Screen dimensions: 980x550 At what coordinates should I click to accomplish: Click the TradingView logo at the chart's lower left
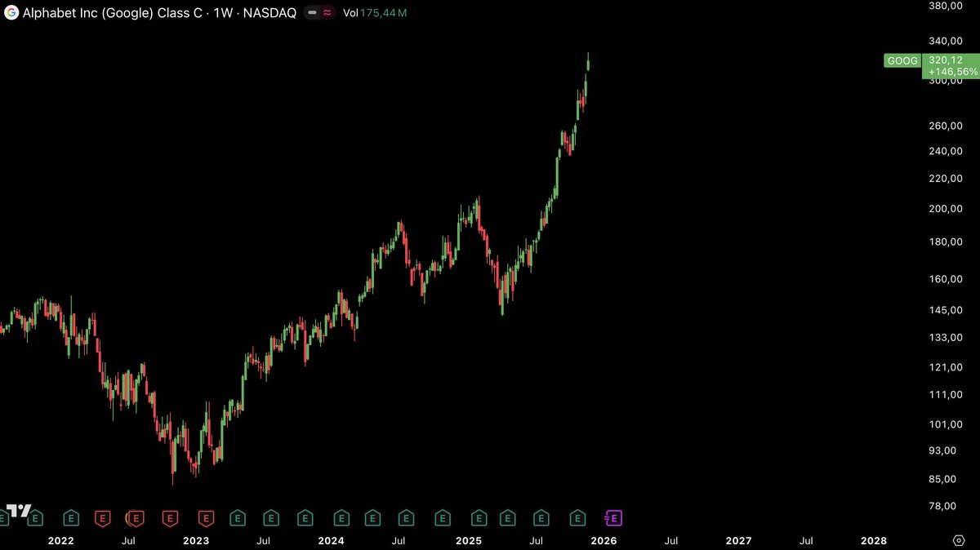tap(18, 512)
